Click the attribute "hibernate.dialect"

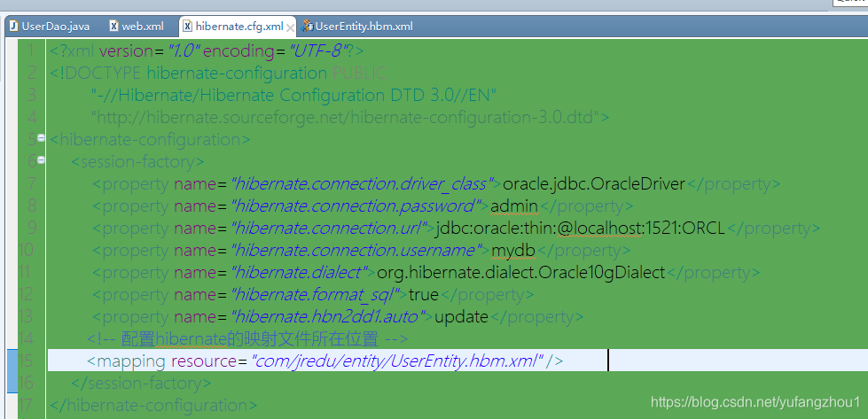point(299,273)
